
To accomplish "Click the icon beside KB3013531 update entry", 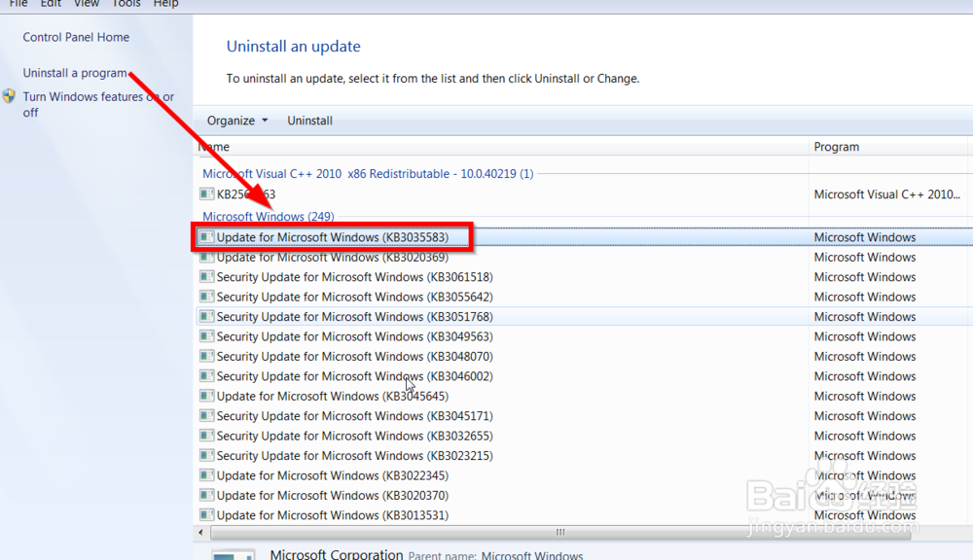I will point(206,514).
